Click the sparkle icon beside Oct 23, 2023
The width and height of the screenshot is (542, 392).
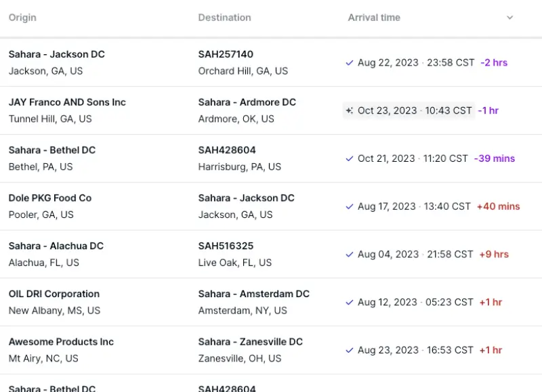click(350, 111)
